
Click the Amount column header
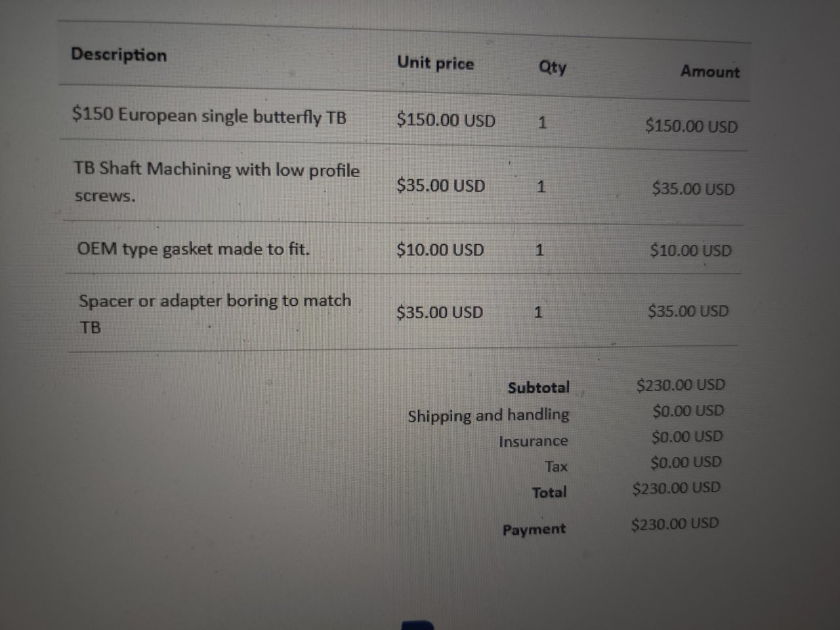pyautogui.click(x=710, y=71)
